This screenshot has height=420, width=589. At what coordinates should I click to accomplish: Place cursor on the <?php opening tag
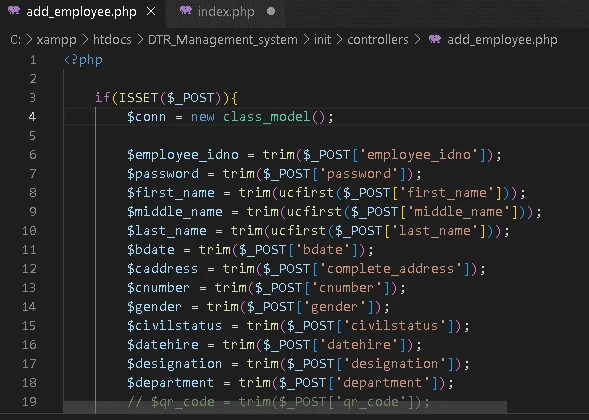click(83, 60)
